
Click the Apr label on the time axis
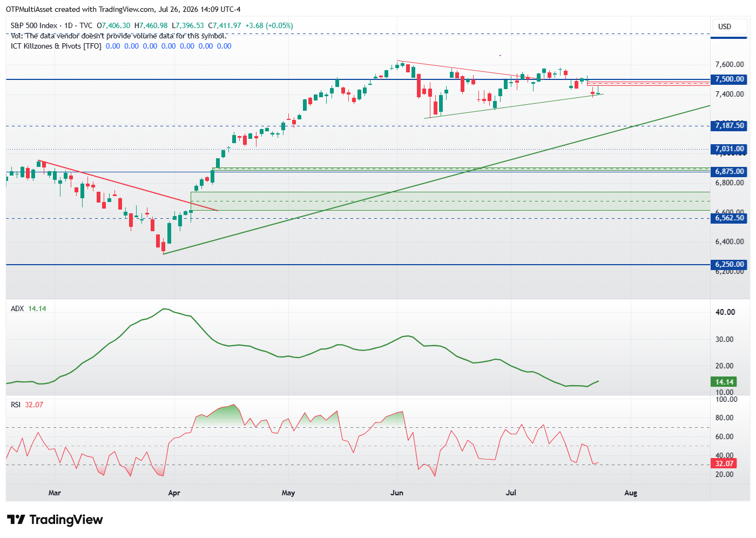pyautogui.click(x=174, y=493)
